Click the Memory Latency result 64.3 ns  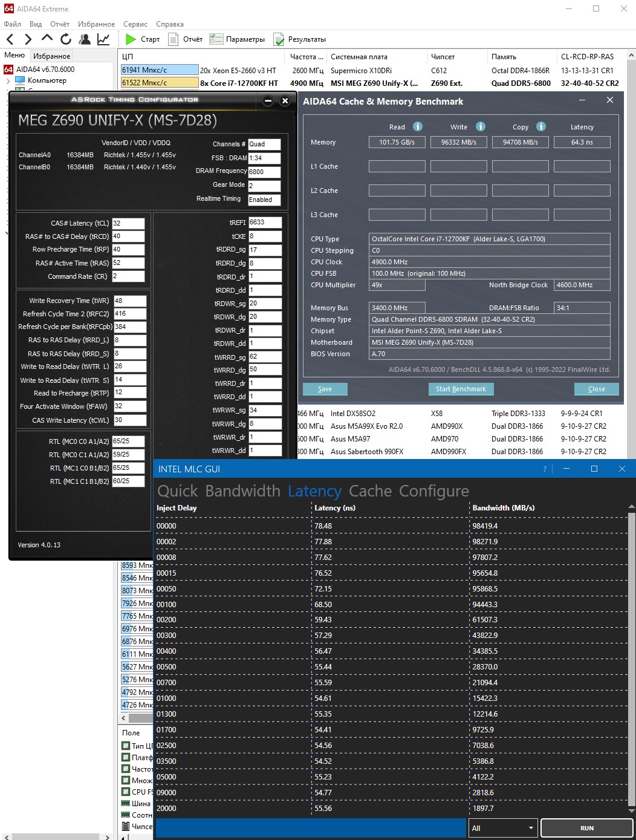[x=582, y=142]
